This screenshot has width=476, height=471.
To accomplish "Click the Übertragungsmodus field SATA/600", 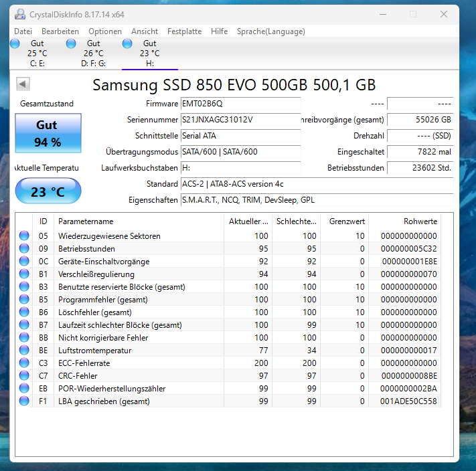I will [x=241, y=152].
